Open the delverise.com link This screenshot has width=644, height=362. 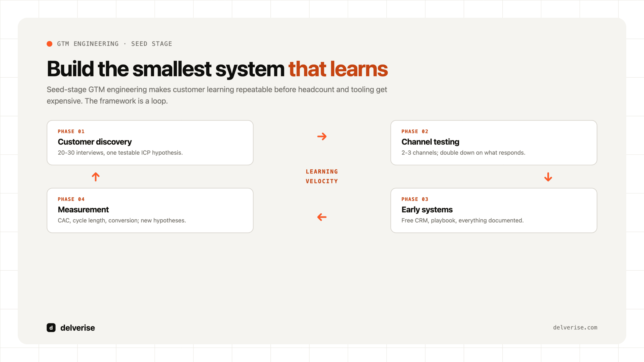[575, 327]
